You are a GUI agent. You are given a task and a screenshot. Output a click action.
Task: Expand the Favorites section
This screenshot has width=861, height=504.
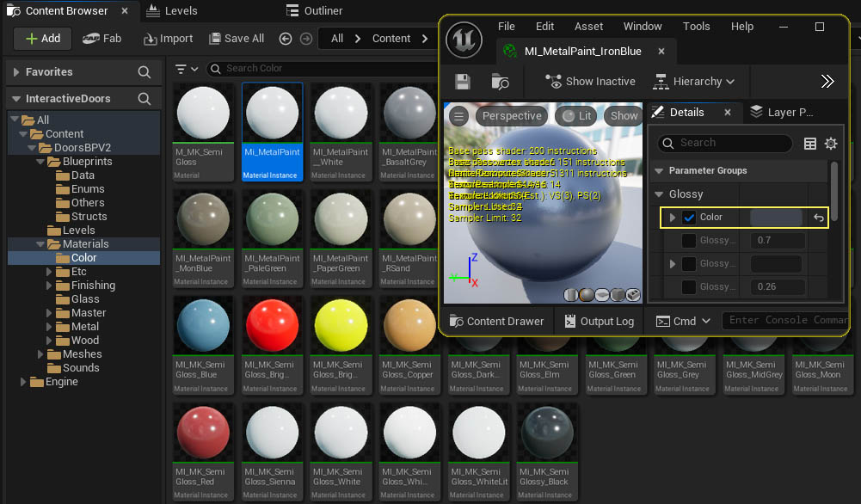click(16, 72)
